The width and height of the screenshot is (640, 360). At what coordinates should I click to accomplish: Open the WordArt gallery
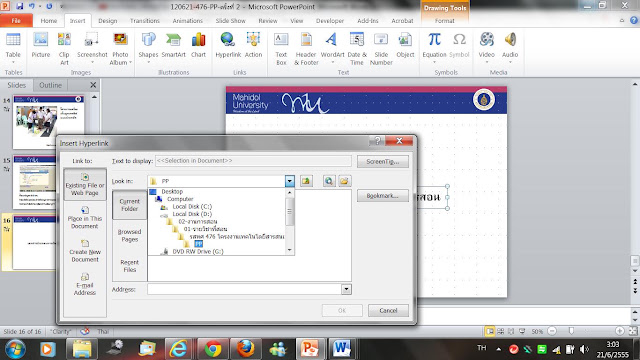(x=332, y=48)
